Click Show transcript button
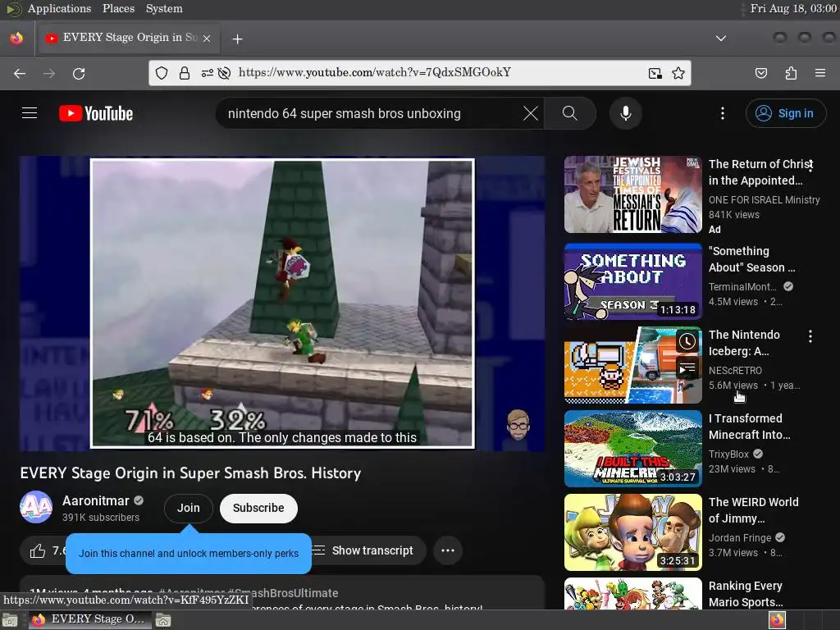 pos(370,550)
